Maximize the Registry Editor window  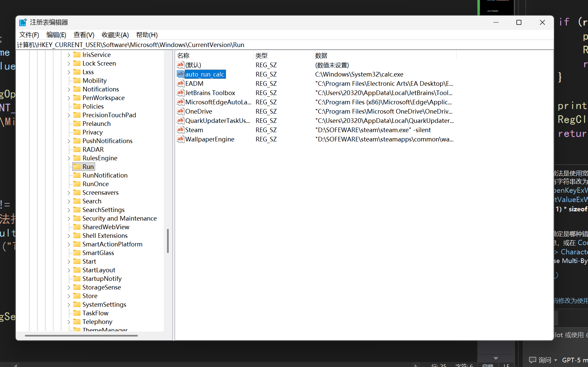[519, 22]
